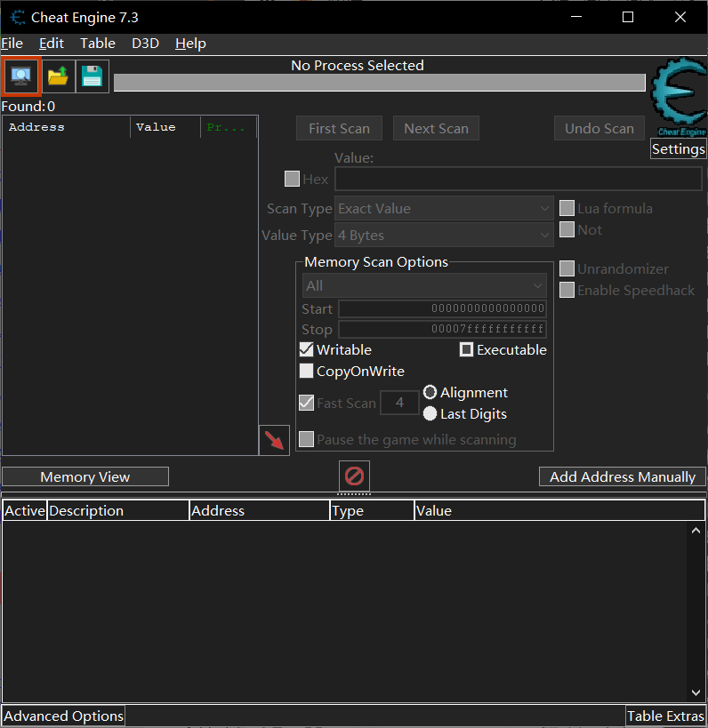Select the Last Digits radio button
Image resolution: width=708 pixels, height=728 pixels.
coord(430,413)
